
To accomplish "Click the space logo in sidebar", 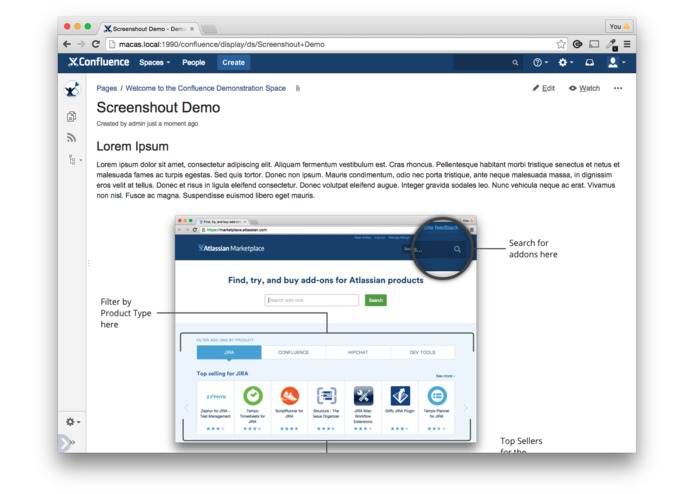I will point(72,89).
